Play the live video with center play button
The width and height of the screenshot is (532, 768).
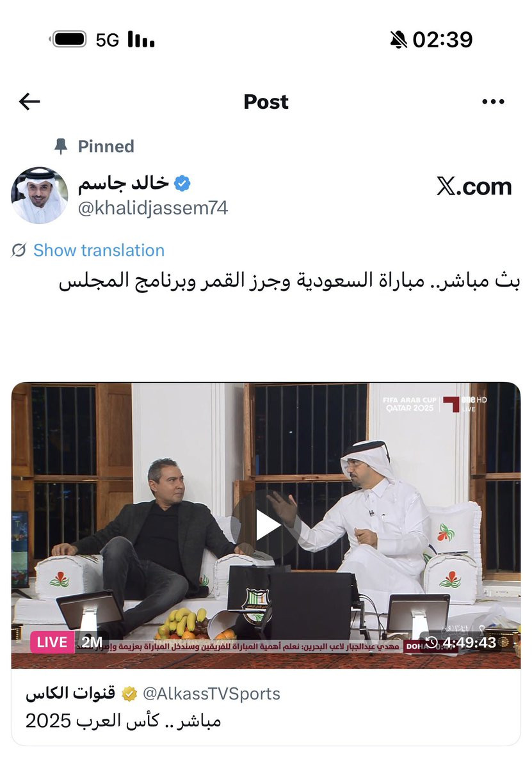(266, 525)
